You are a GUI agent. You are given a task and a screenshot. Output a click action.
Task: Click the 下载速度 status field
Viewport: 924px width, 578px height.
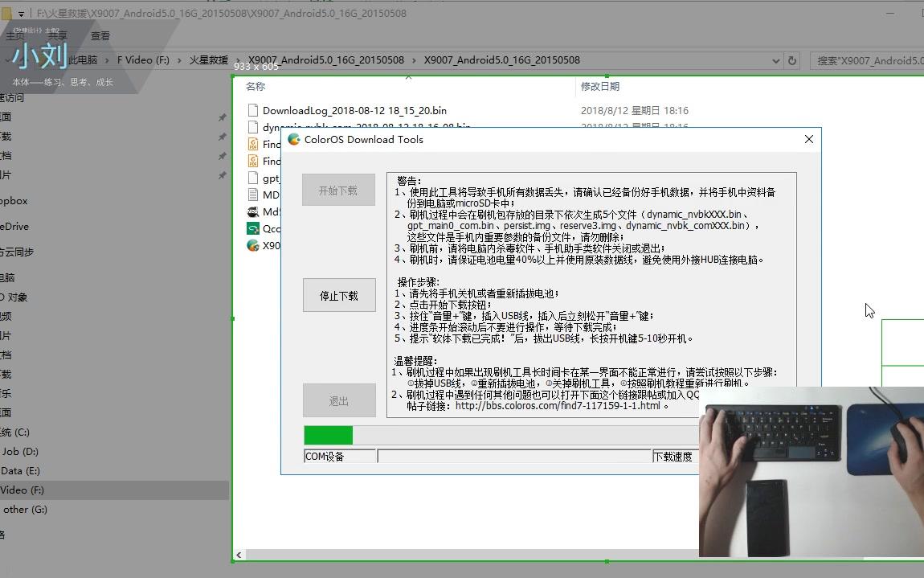[675, 457]
